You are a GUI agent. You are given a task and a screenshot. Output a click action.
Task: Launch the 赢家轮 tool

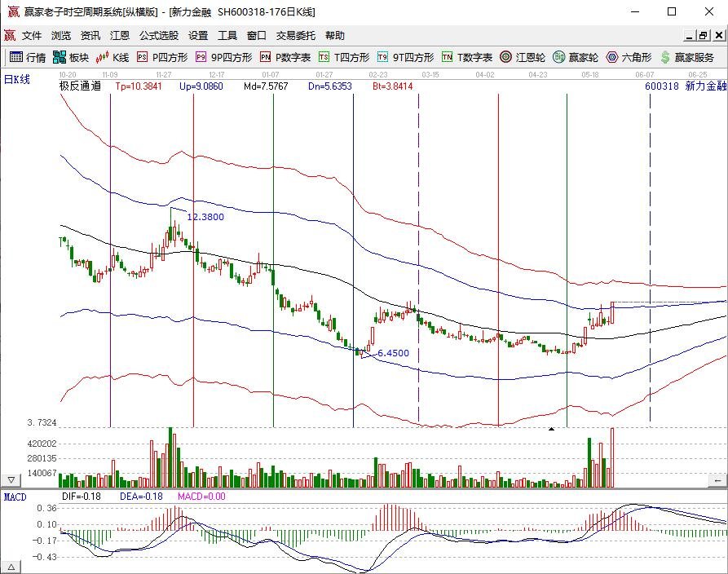pos(576,57)
